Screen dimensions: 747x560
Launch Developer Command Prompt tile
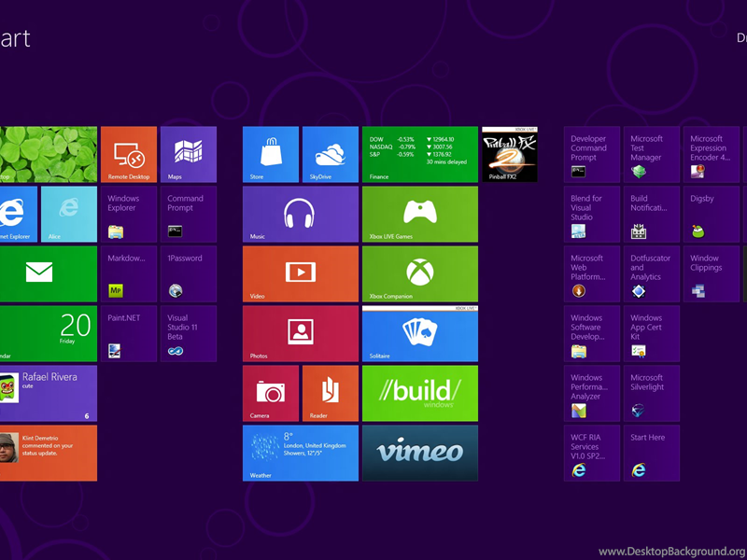[592, 154]
